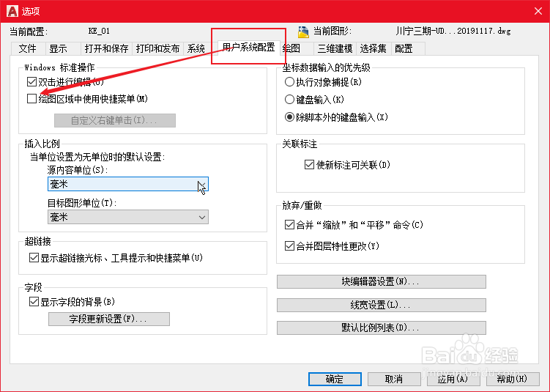Toggle 显示超链接光标、工具提示和快捷菜单 checkbox

(x=34, y=258)
